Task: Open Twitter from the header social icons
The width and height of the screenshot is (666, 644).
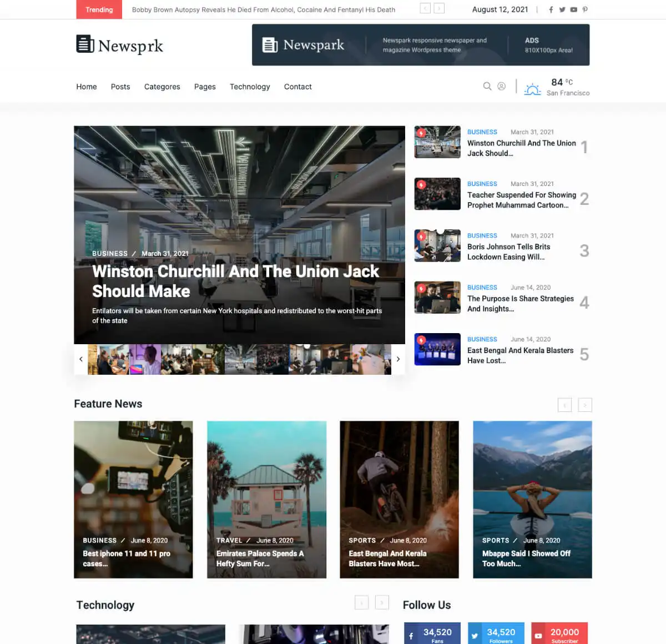Action: click(562, 9)
